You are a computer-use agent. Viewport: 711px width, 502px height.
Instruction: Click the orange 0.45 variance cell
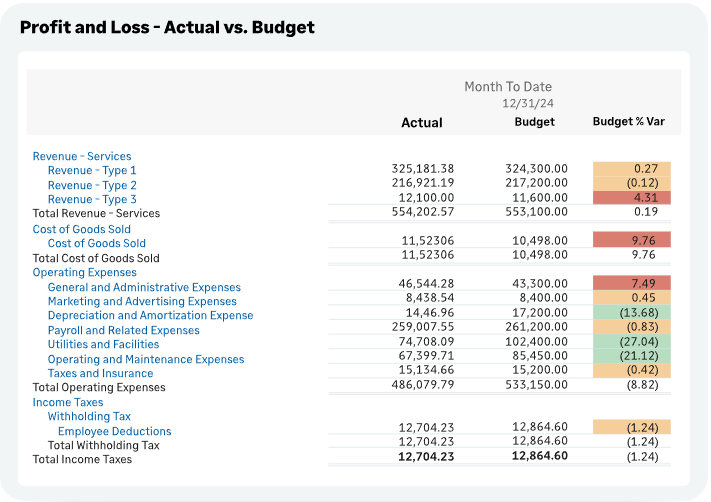(632, 297)
